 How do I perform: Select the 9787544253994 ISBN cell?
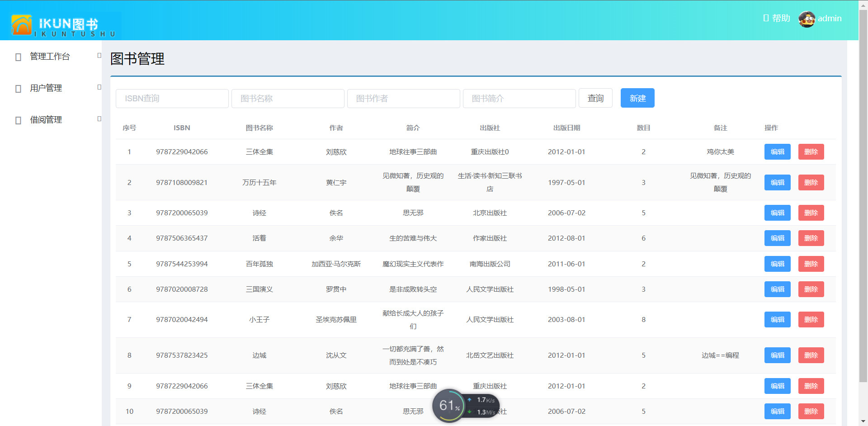[x=182, y=264]
